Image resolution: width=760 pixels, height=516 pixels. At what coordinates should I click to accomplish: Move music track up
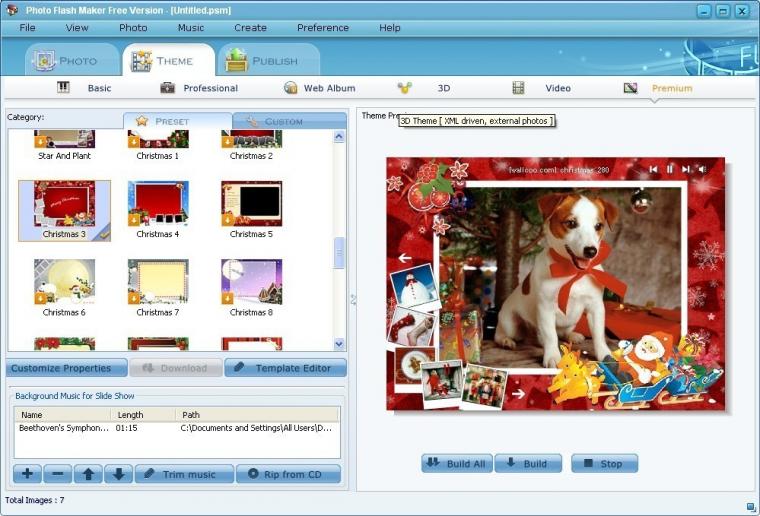tap(88, 474)
